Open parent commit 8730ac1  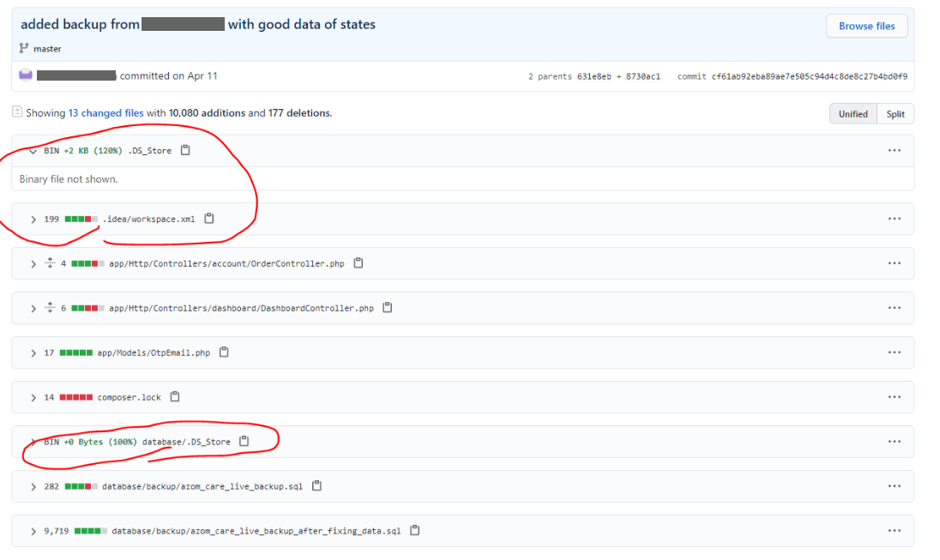[x=642, y=76]
